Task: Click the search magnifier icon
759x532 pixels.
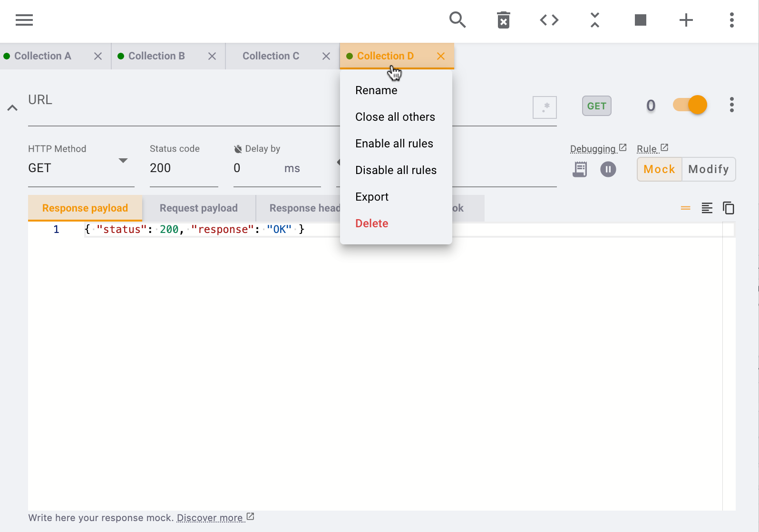Action: click(x=457, y=20)
